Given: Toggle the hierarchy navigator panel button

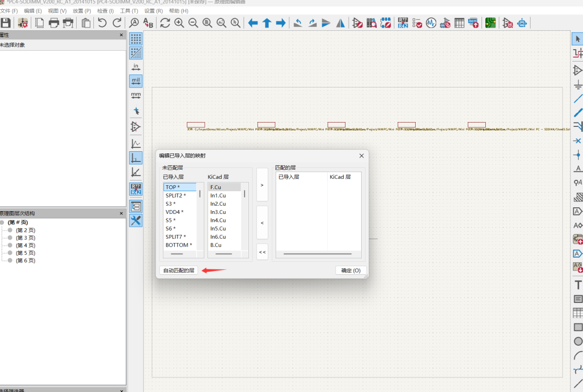Looking at the screenshot, I should point(135,206).
